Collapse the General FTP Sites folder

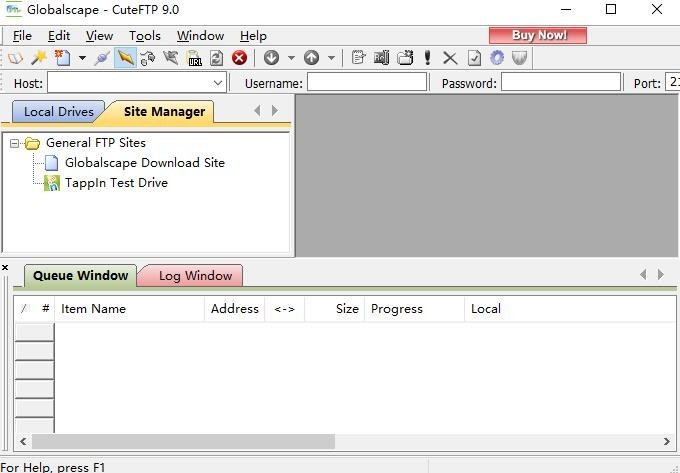(15, 143)
